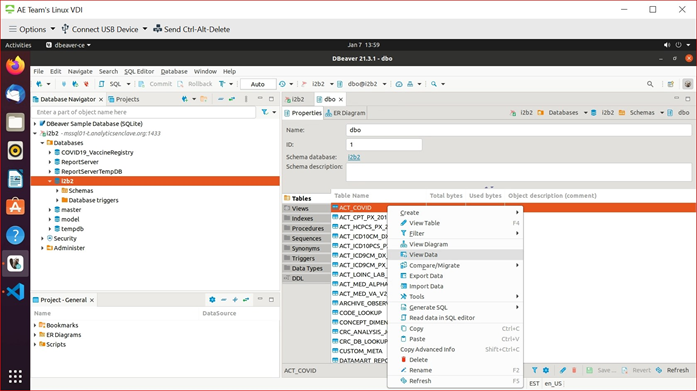Expand the DBeaver Sample Database node
This screenshot has height=391, width=697.
(x=35, y=124)
